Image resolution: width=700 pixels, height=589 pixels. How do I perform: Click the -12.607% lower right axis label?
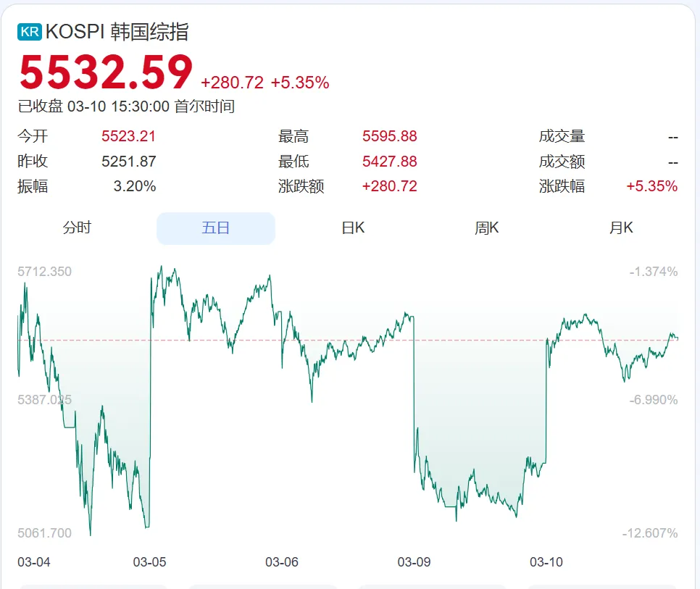pyautogui.click(x=649, y=533)
